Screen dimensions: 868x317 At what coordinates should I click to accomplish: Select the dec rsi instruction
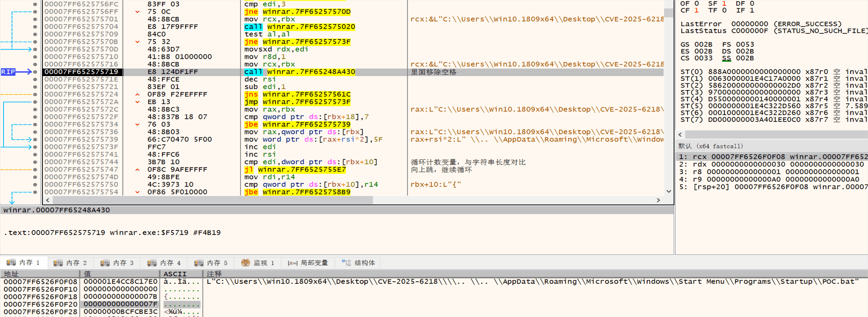pyautogui.click(x=260, y=79)
